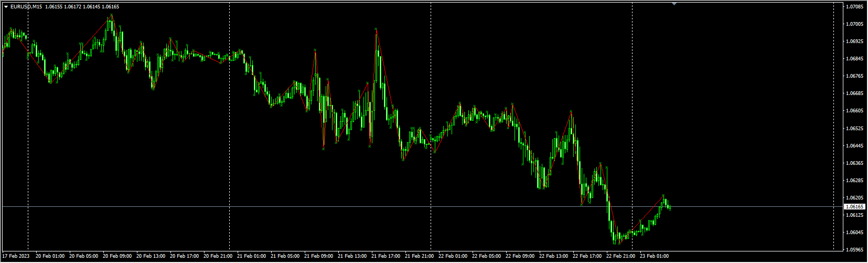Click the 20 Feb 21:00 time label
This screenshot has width=868, height=263.
[218, 256]
